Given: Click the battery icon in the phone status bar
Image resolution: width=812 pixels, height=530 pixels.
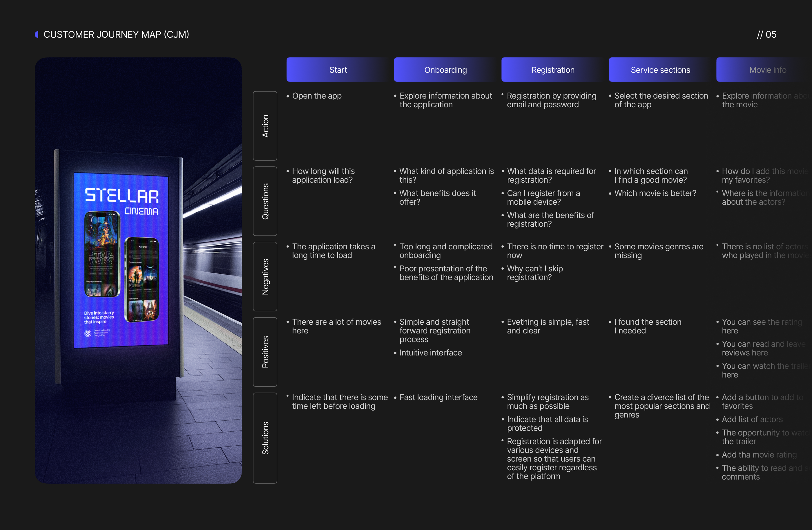Looking at the screenshot, I should point(155,242).
